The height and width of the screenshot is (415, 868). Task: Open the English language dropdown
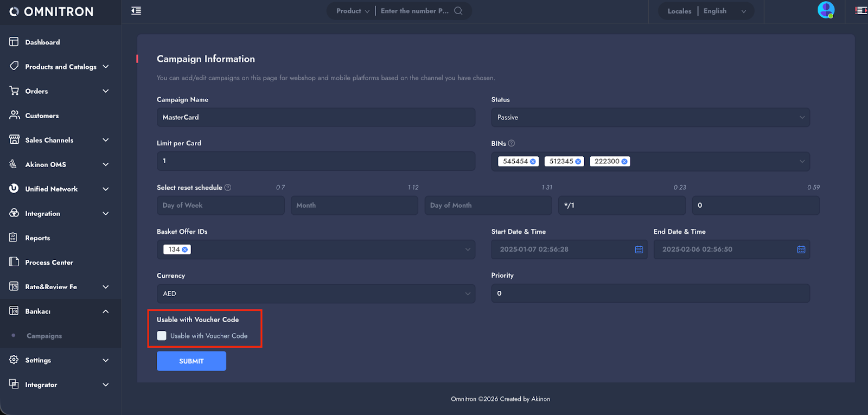click(724, 11)
